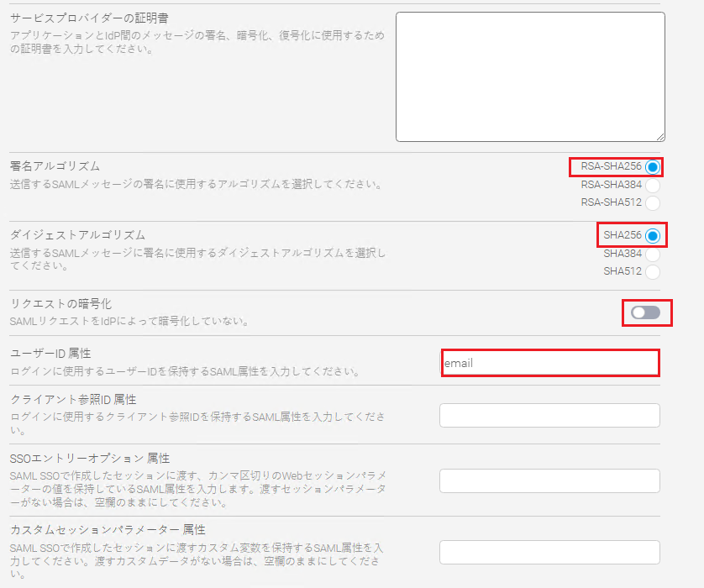704x588 pixels.
Task: Select RSA-SHA384 signature algorithm
Action: pyautogui.click(x=653, y=185)
